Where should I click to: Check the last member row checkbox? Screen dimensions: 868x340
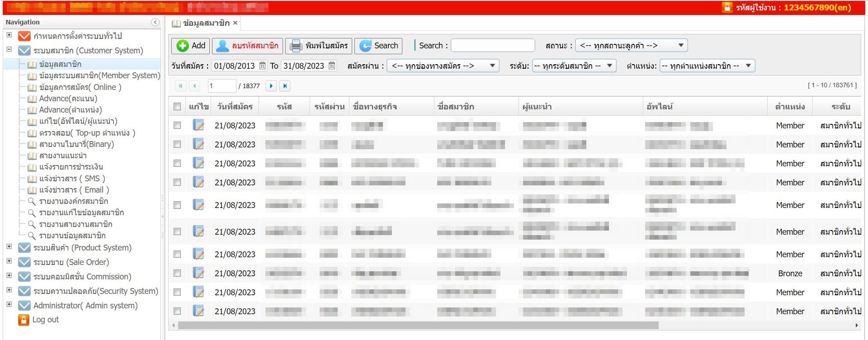point(177,311)
